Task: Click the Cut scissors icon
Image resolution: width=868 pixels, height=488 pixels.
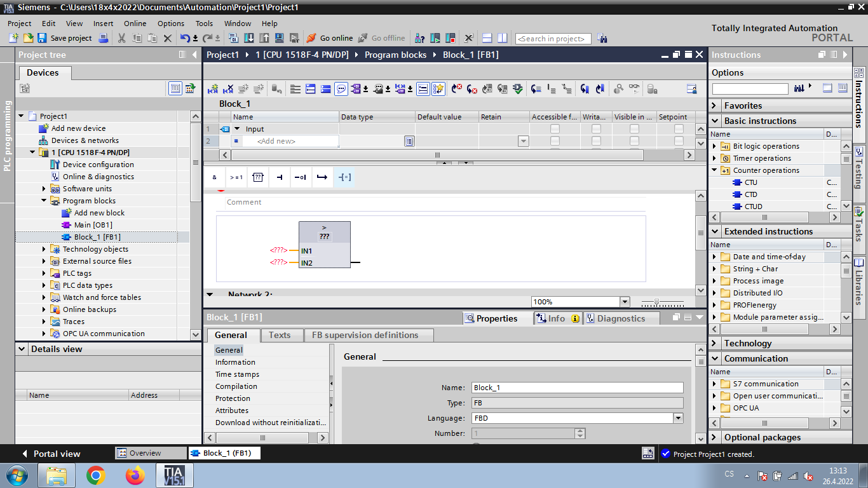Action: tap(121, 38)
